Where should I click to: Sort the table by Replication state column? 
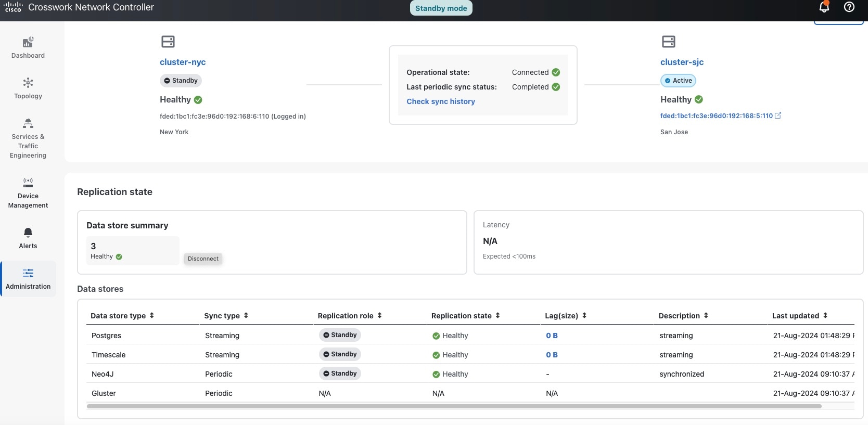tap(497, 315)
